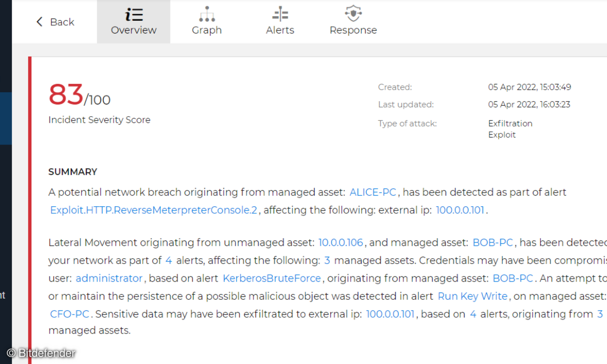Open unmanaged asset 10.0.0.106 link
This screenshot has width=607, height=364.
[341, 243]
